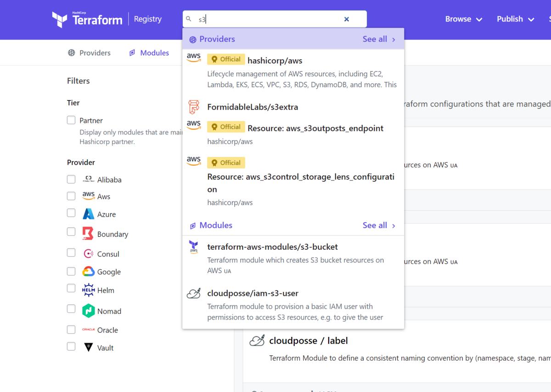Image resolution: width=551 pixels, height=392 pixels.
Task: See all Modules search results
Action: click(x=379, y=225)
